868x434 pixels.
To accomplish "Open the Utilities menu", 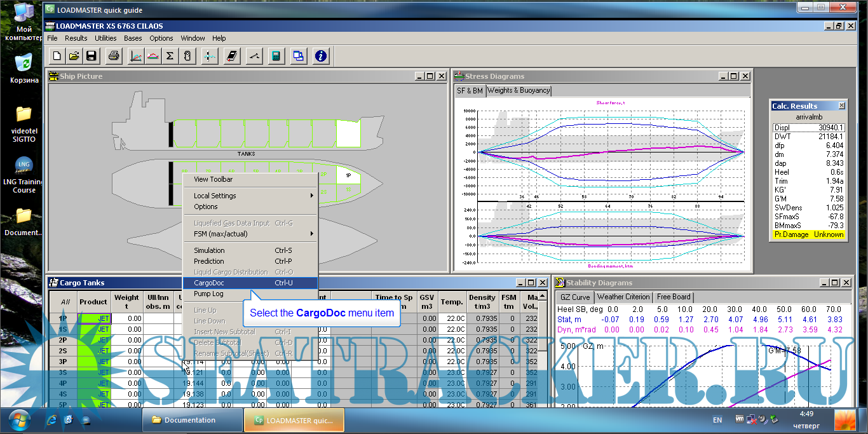I will pyautogui.click(x=105, y=38).
